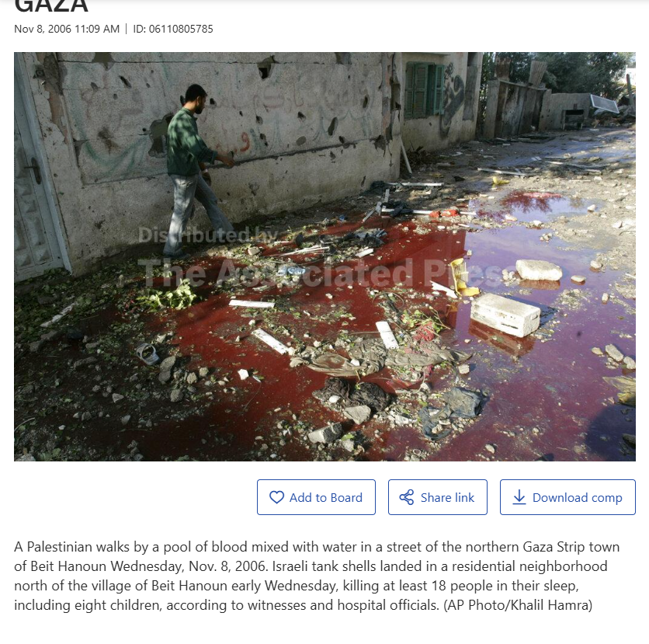Screen dimensions: 649x644
Task: Click the white cinder block in the photo
Action: 506,315
